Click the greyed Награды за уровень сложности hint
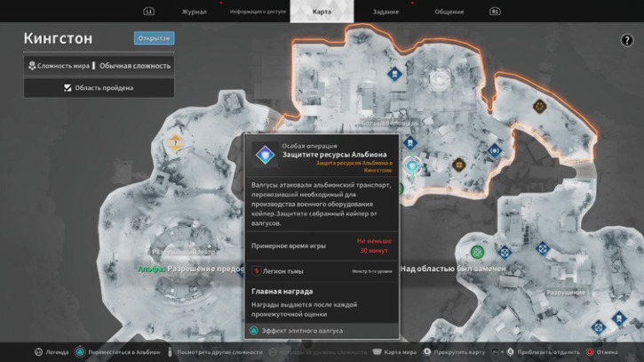The width and height of the screenshot is (644, 362). tap(323, 352)
